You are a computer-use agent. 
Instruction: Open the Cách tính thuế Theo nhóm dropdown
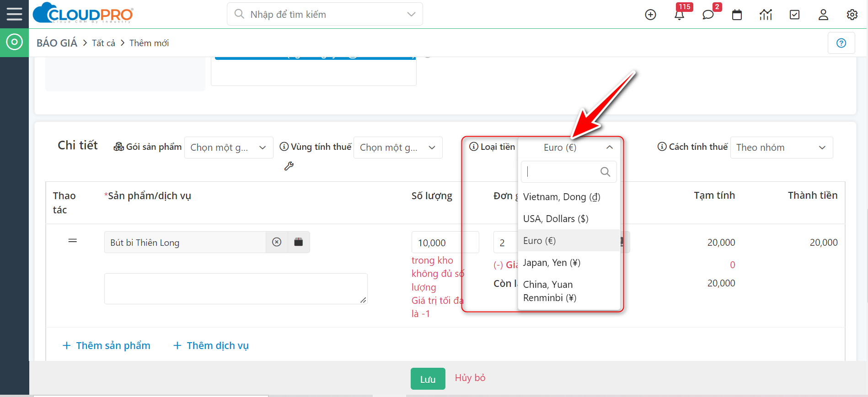coord(782,148)
